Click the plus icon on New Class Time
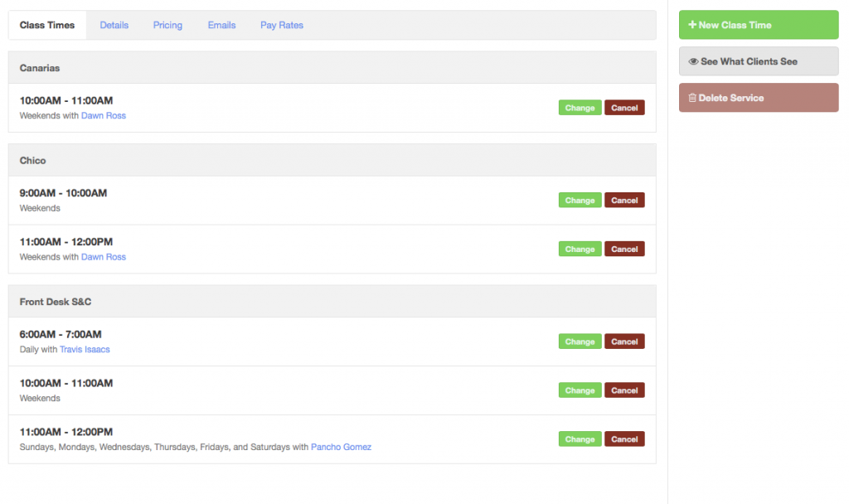Viewport: 849px width, 504px height. click(692, 25)
